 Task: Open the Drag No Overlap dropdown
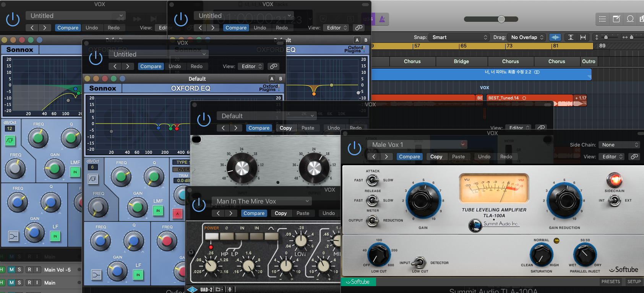coord(526,37)
